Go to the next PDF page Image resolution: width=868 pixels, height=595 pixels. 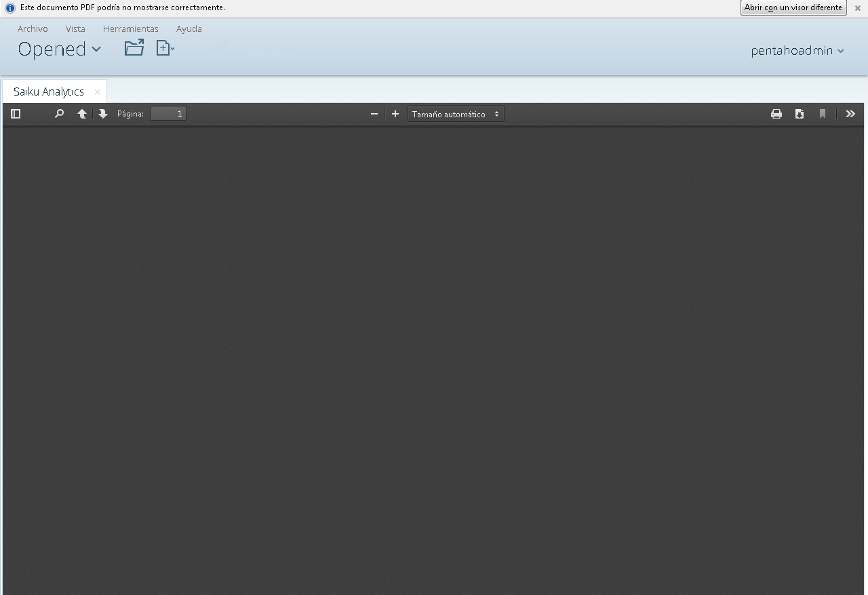(x=103, y=114)
